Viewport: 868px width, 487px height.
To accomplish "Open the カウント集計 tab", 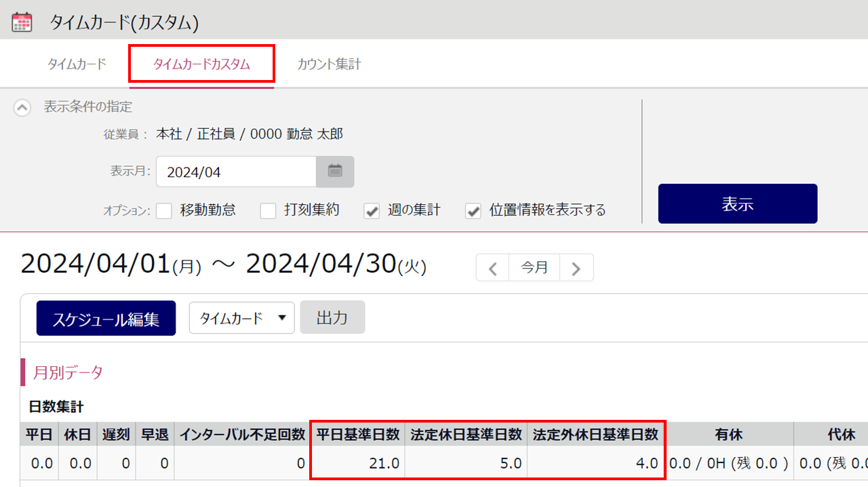I will click(x=329, y=64).
